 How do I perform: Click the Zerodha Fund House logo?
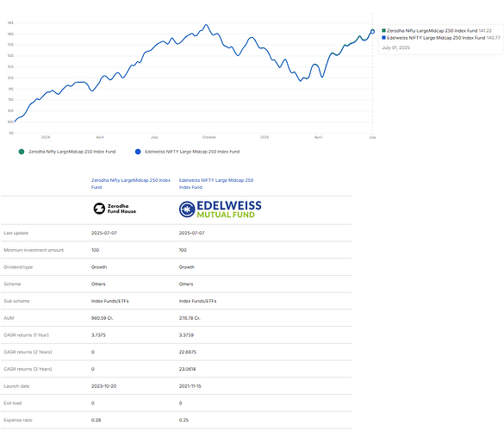(x=115, y=209)
